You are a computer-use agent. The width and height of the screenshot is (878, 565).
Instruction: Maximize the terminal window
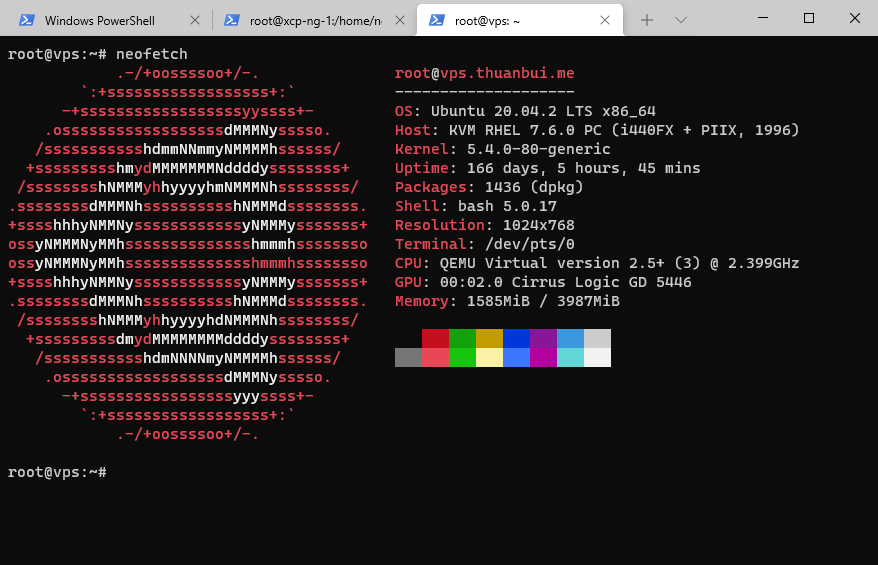point(809,18)
